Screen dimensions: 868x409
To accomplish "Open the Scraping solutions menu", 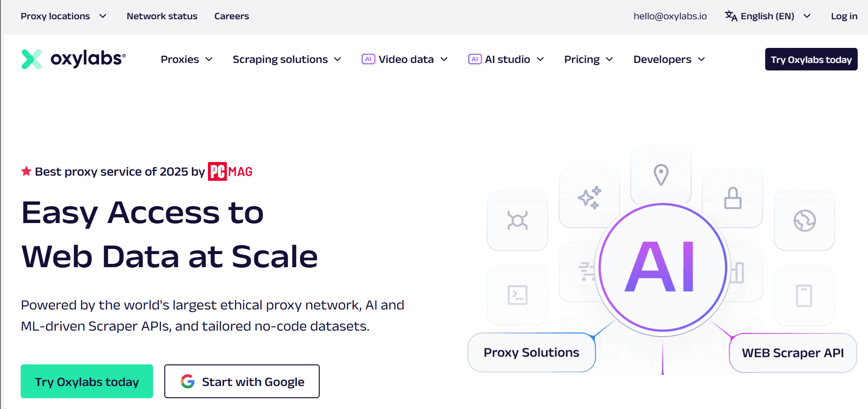I will [x=286, y=60].
